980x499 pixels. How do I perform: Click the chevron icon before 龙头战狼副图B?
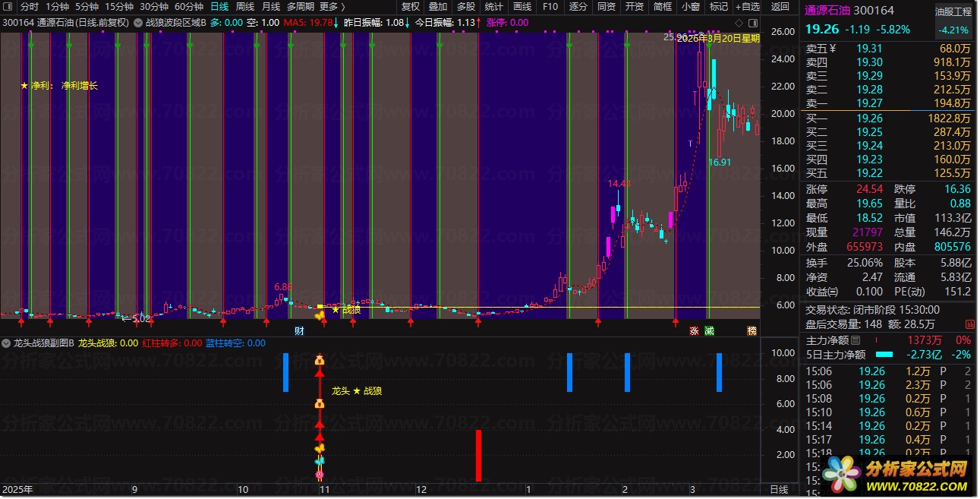click(x=7, y=343)
